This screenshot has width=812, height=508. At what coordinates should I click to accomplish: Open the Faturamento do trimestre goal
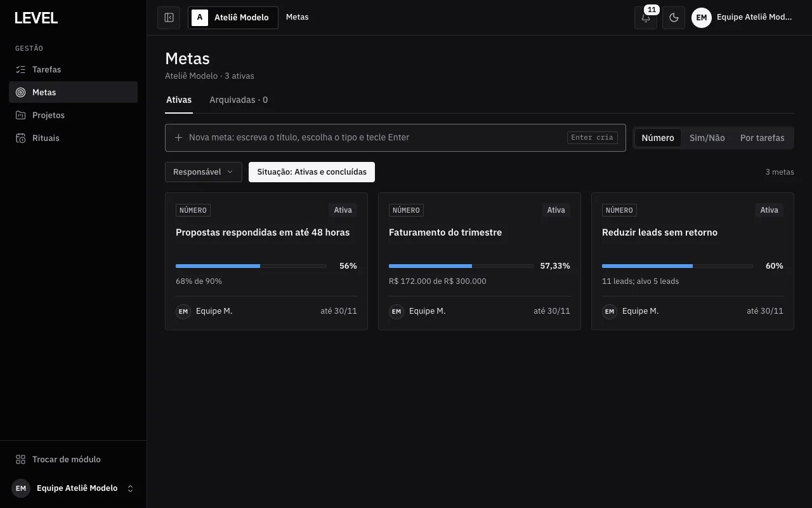(445, 232)
